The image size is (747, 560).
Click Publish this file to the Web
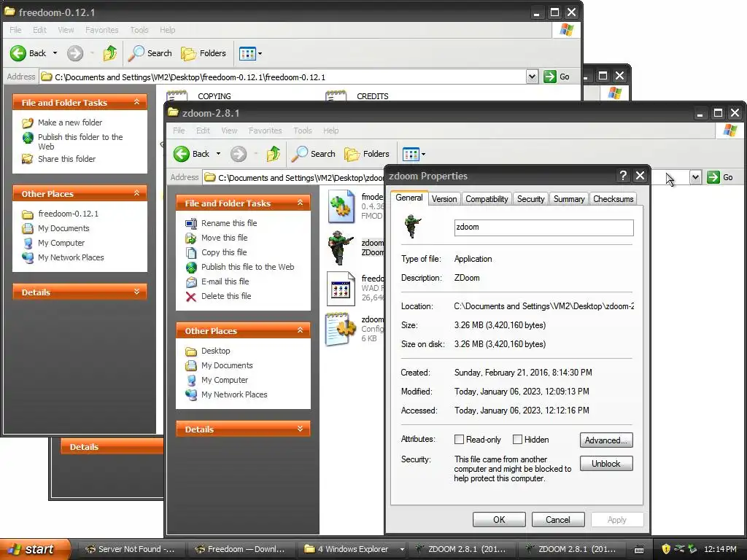coord(248,267)
